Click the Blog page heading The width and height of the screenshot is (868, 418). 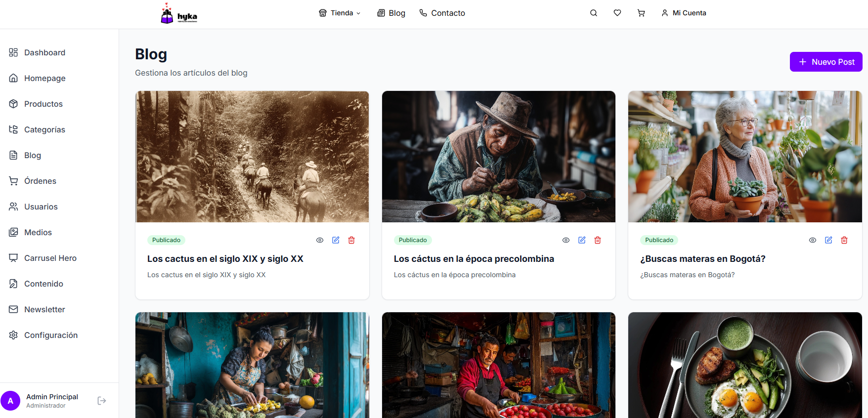(151, 54)
